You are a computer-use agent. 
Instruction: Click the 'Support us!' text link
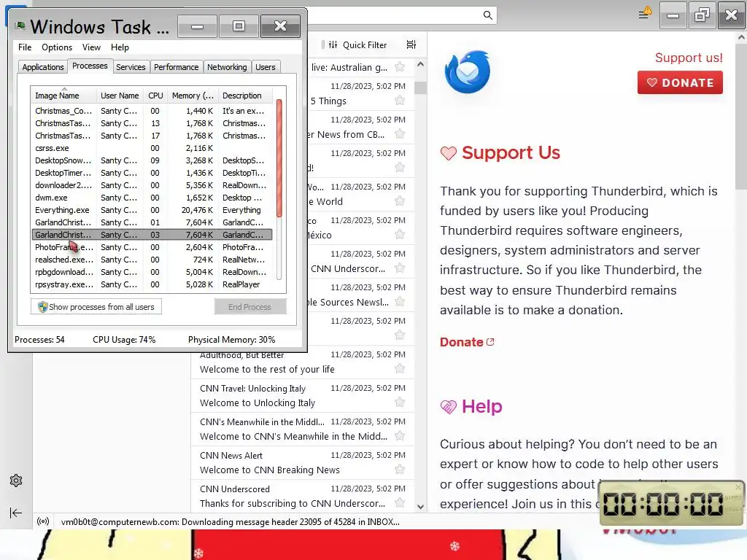(x=689, y=58)
